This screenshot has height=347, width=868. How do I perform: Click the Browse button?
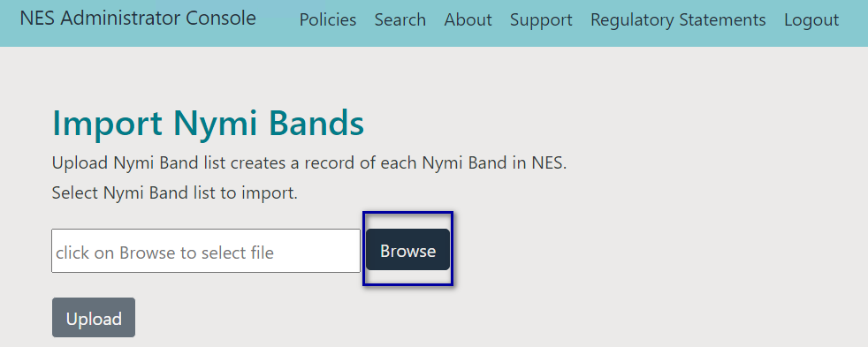(x=408, y=250)
